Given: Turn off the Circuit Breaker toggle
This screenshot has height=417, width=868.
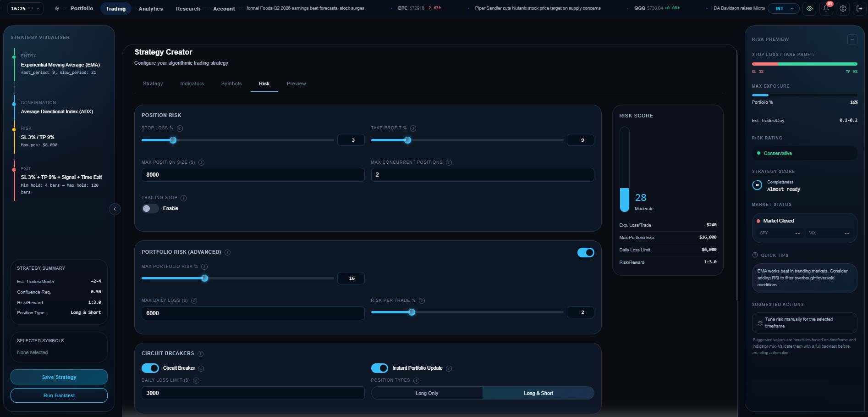Looking at the screenshot, I should coord(150,368).
